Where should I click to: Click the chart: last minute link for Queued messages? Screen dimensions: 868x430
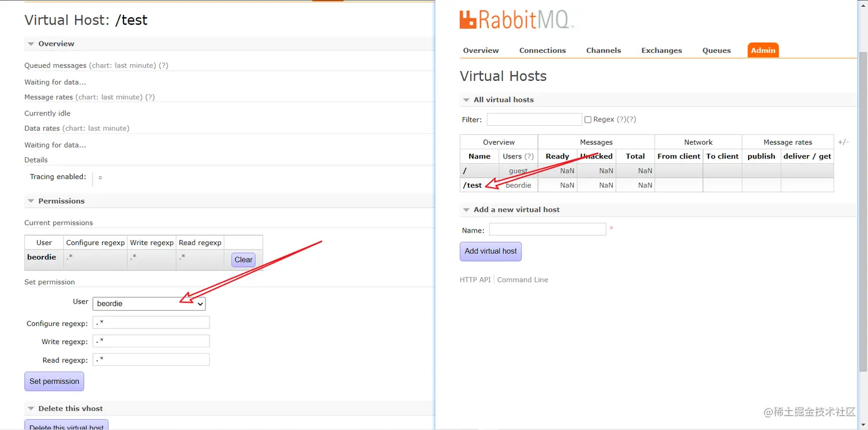[123, 65]
